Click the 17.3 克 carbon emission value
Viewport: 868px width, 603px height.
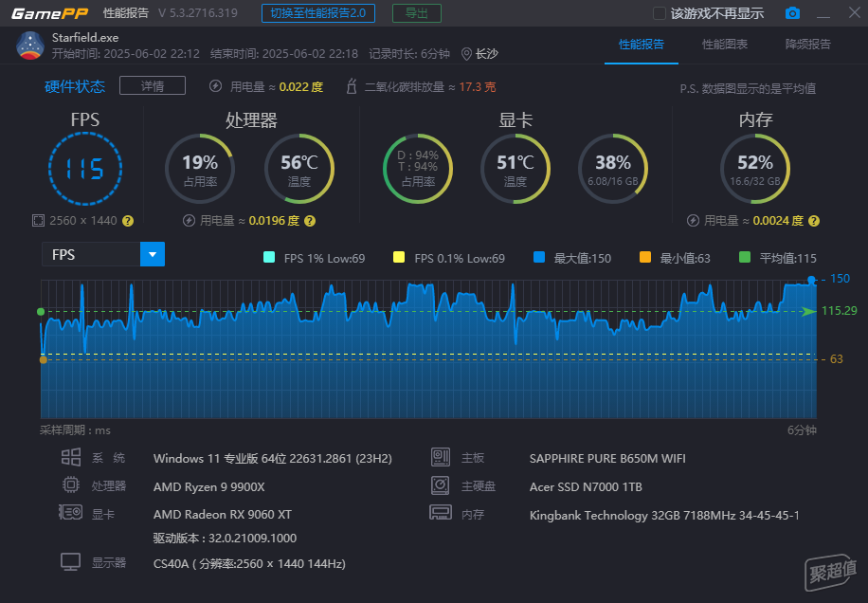(x=478, y=87)
